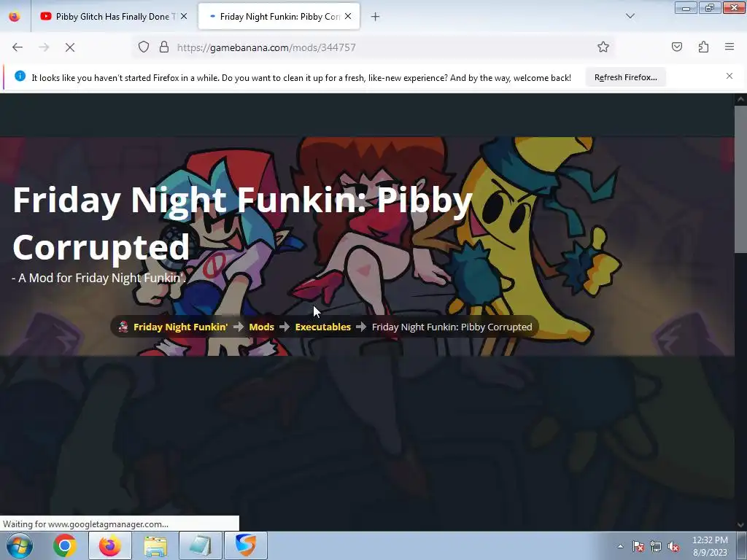Click the final Friday Night Funkin: Pibby Corrupted breadcrumb text
This screenshot has height=560, width=747.
click(452, 327)
